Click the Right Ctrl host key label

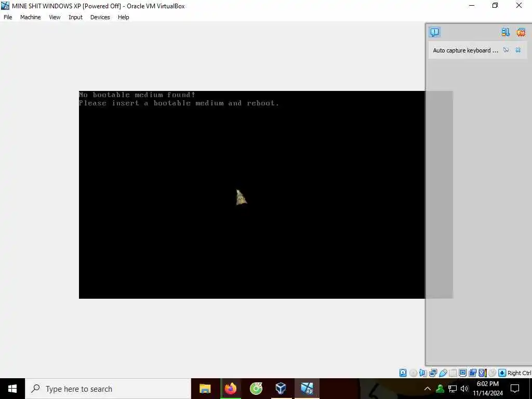click(519, 373)
